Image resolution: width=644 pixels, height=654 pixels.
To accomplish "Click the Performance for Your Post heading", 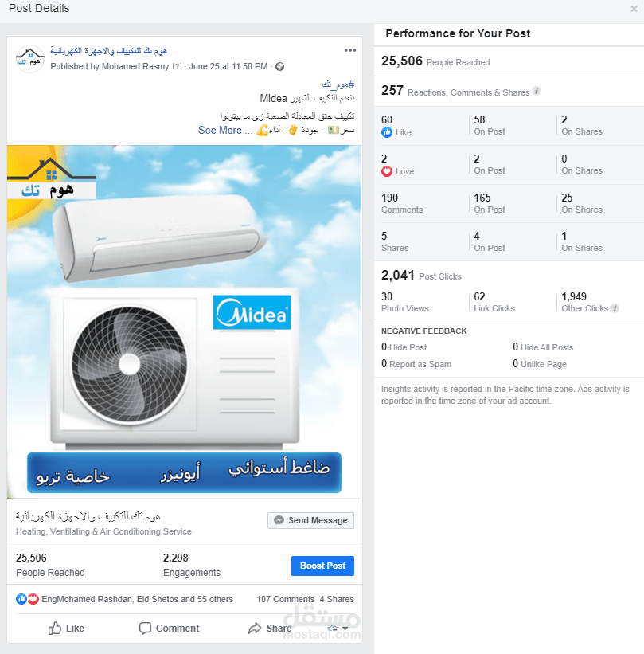I will click(x=458, y=33).
